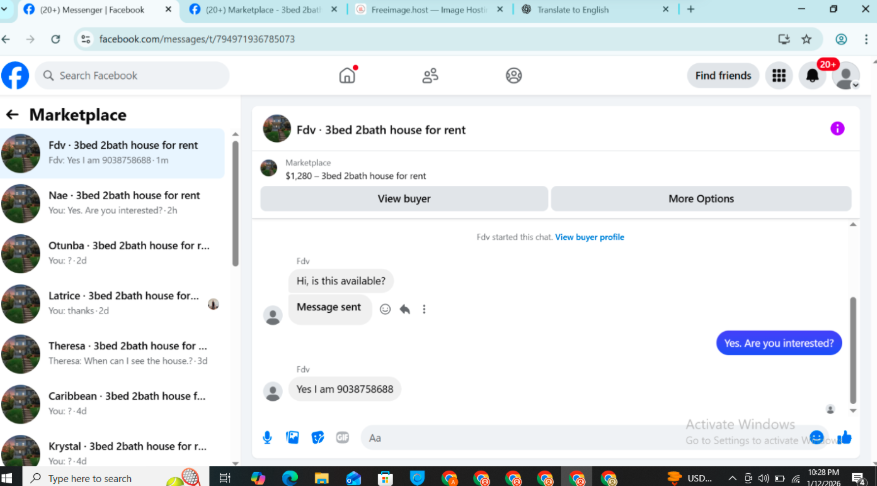
Task: Open Fdv conversation header title
Action: tap(380, 130)
